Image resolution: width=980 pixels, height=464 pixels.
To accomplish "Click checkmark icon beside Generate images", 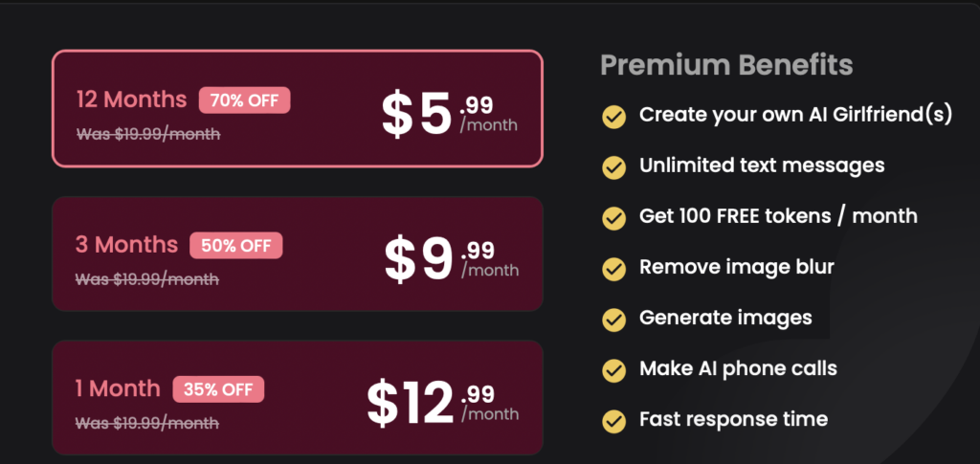I will point(613,320).
